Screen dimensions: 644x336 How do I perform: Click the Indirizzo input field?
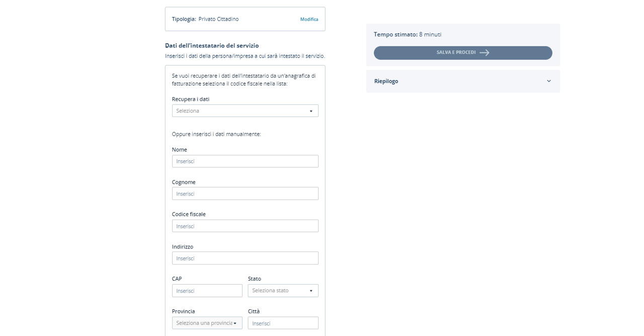[x=245, y=258]
